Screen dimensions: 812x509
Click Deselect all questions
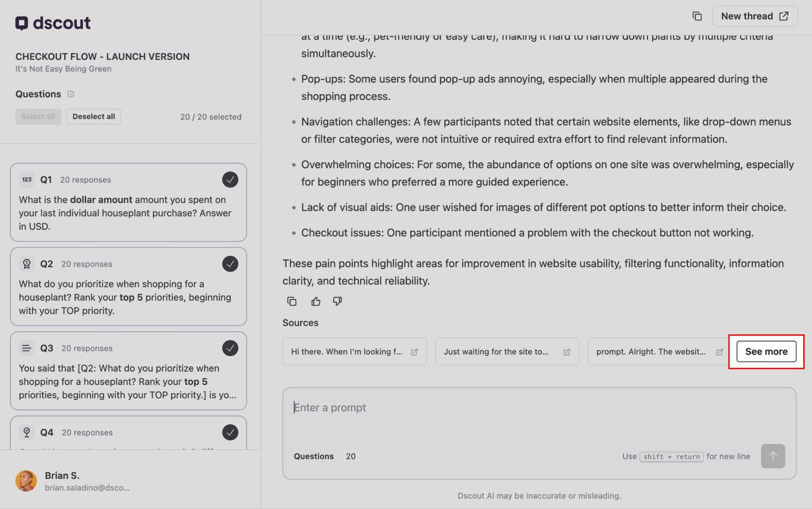(94, 116)
